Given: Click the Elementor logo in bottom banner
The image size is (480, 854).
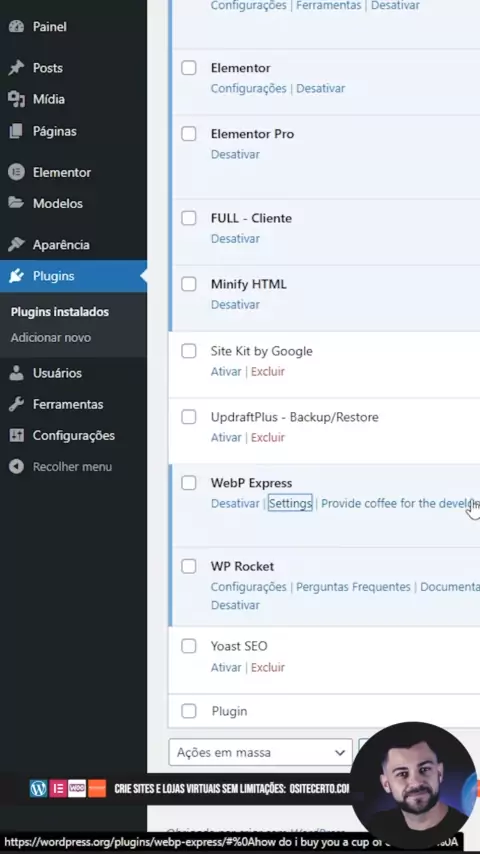Looking at the screenshot, I should (x=58, y=789).
